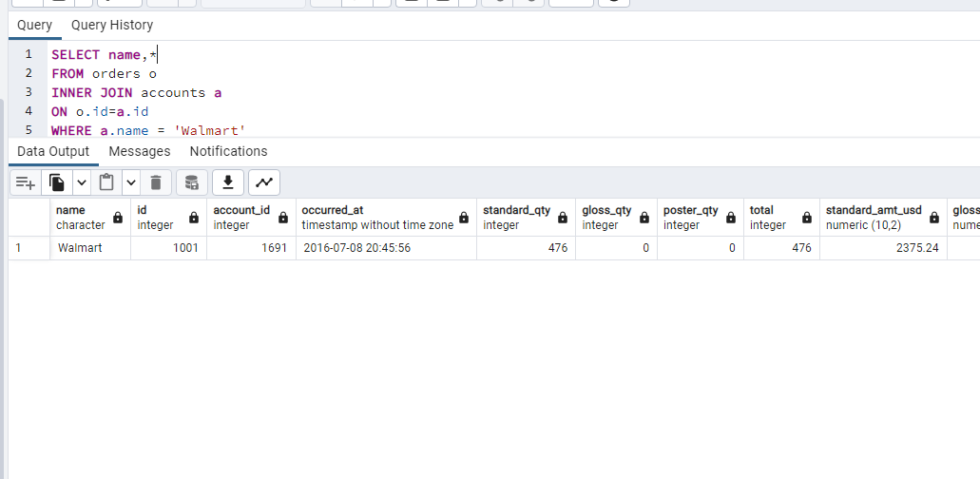Click the timestamp 2016-07-08 20:45:56 cell
The height and width of the screenshot is (479, 980).
pyautogui.click(x=386, y=248)
